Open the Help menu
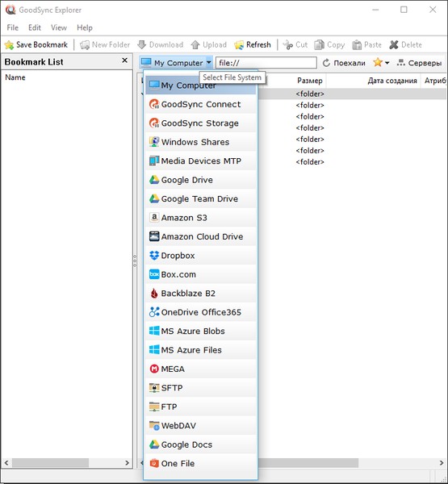448x484 pixels. click(x=85, y=27)
